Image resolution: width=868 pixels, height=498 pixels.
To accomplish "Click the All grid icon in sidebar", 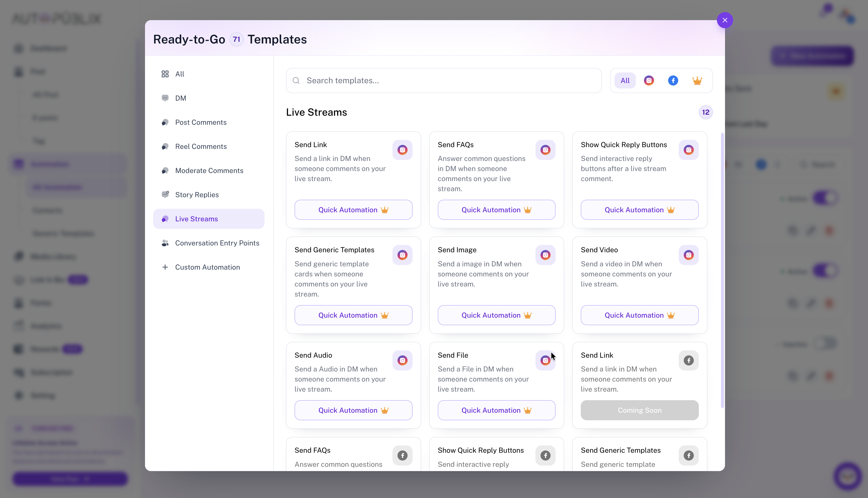I will (x=165, y=74).
